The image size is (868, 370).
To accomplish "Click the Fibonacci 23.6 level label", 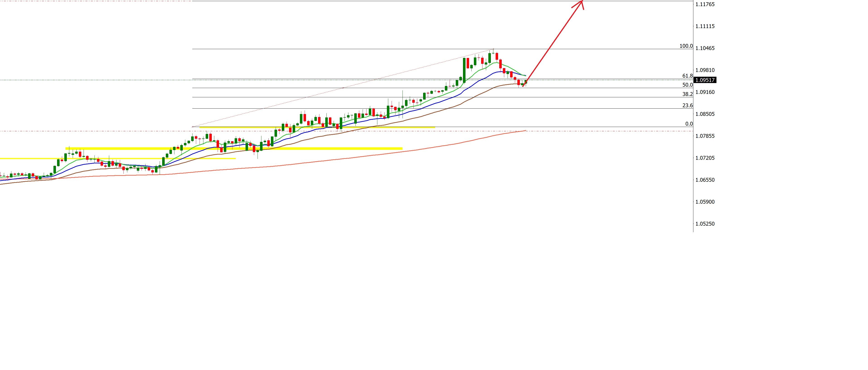I will [687, 105].
